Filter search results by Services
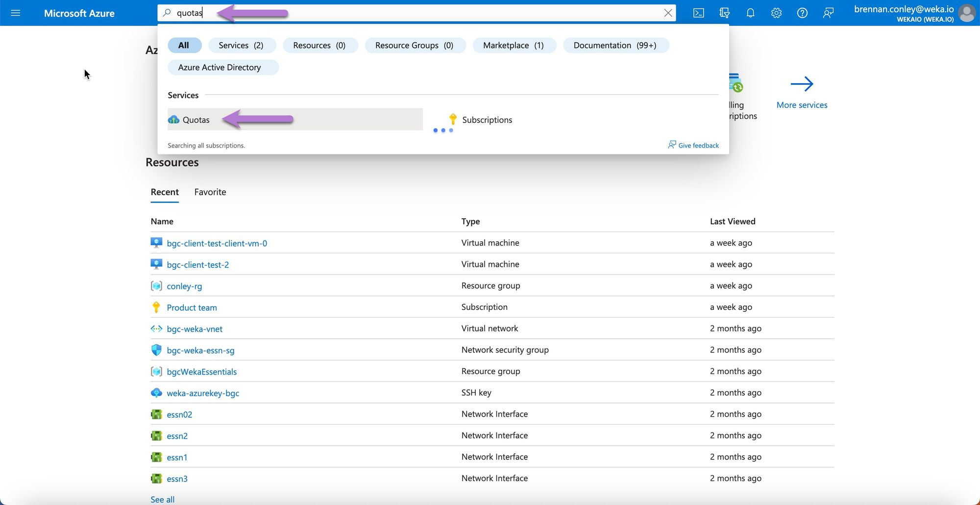The image size is (980, 505). tap(241, 45)
